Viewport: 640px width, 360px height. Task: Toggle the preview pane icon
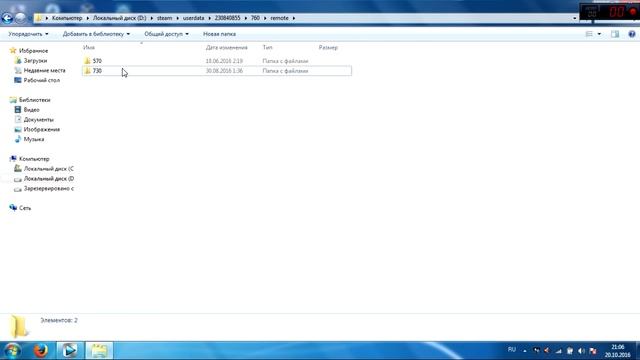point(615,34)
